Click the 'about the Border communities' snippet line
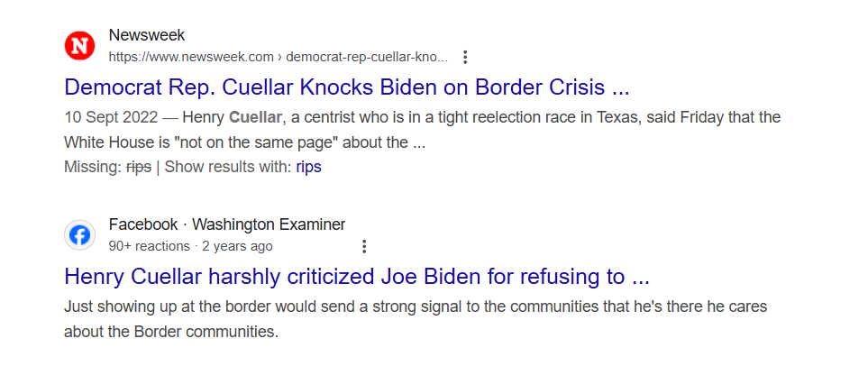The image size is (868, 366). (170, 332)
